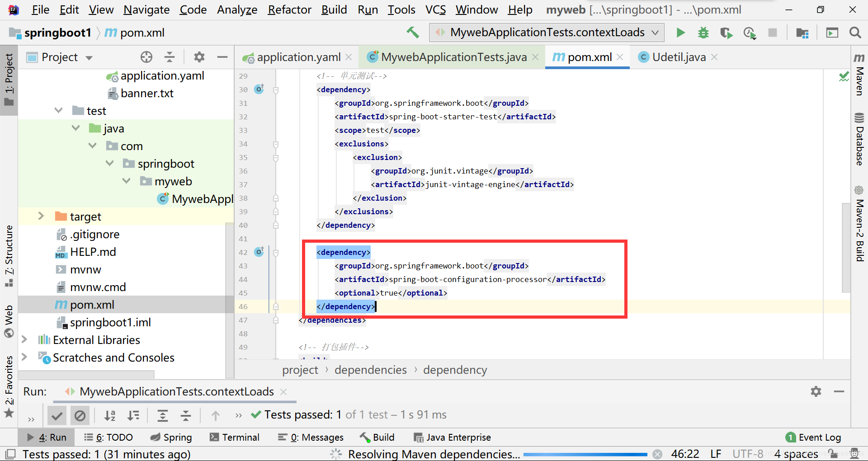Hide the Run tool window
Screen dimensions: 868x461
coord(839,391)
